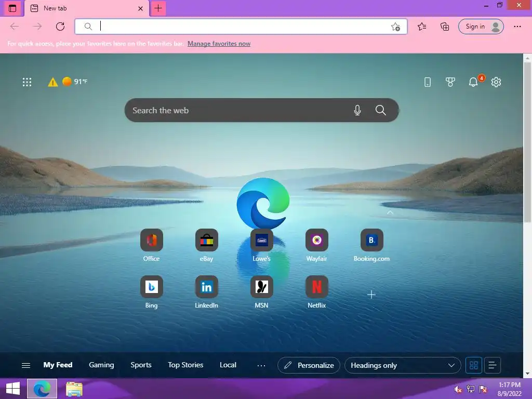Viewport: 532px width, 399px height.
Task: Open the 91°F weather widget
Action: pos(75,82)
